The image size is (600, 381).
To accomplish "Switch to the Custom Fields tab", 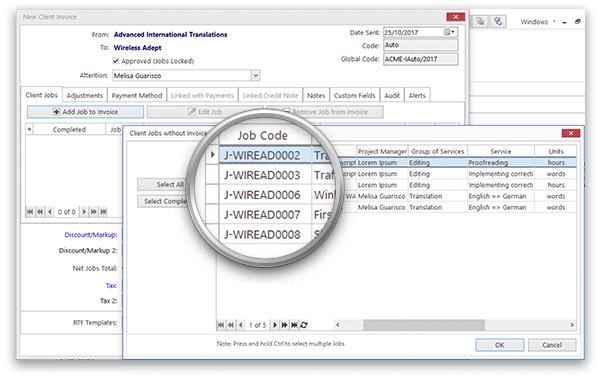I will click(355, 96).
